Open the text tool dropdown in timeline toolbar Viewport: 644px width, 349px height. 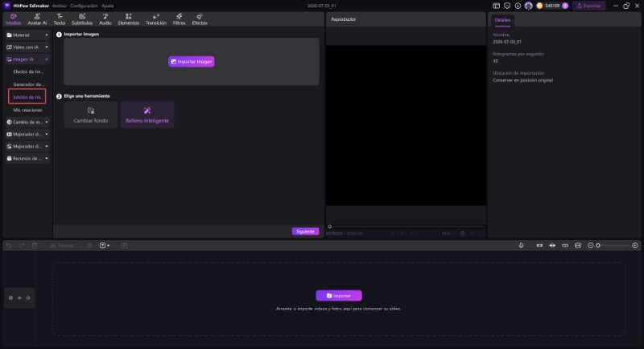[x=105, y=245]
